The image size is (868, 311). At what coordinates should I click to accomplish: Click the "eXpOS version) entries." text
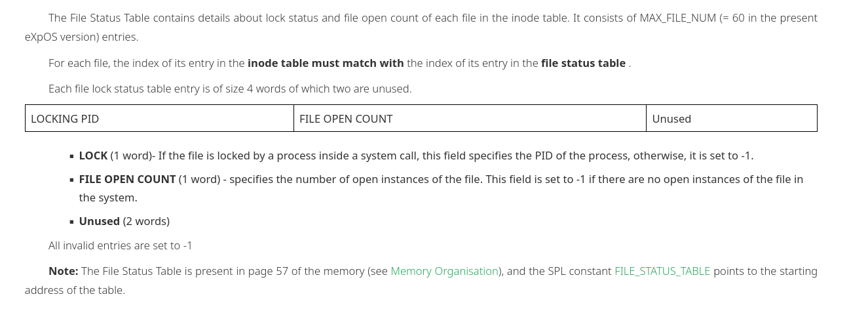click(x=81, y=37)
